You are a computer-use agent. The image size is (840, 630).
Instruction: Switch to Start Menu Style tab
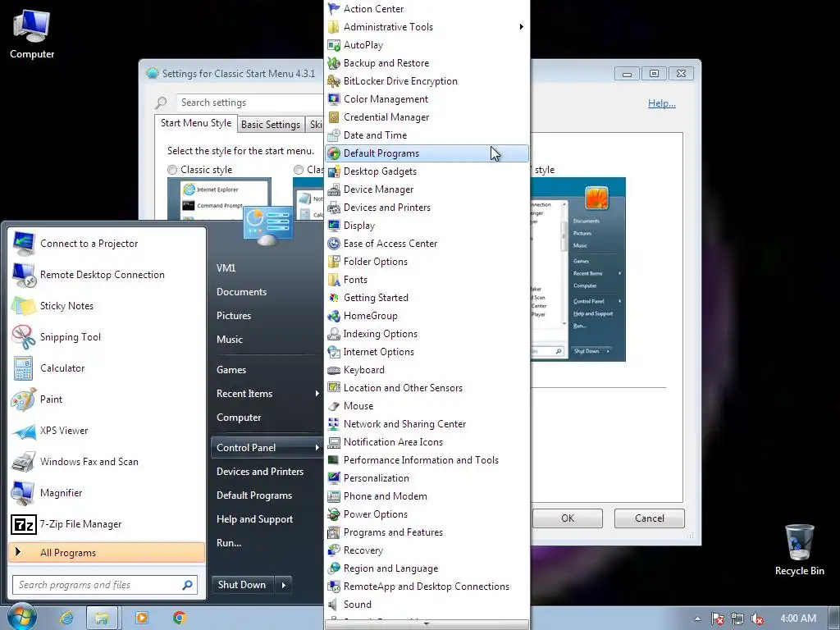point(196,123)
